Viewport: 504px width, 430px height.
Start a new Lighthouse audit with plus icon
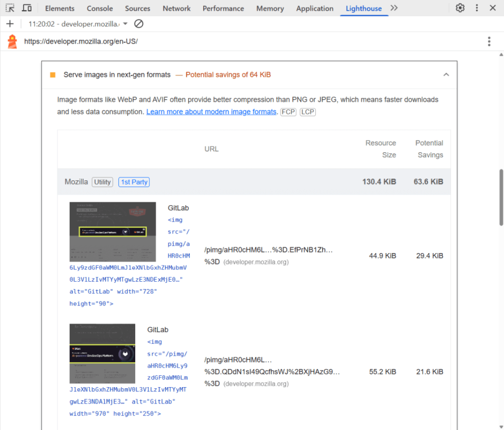[x=11, y=24]
